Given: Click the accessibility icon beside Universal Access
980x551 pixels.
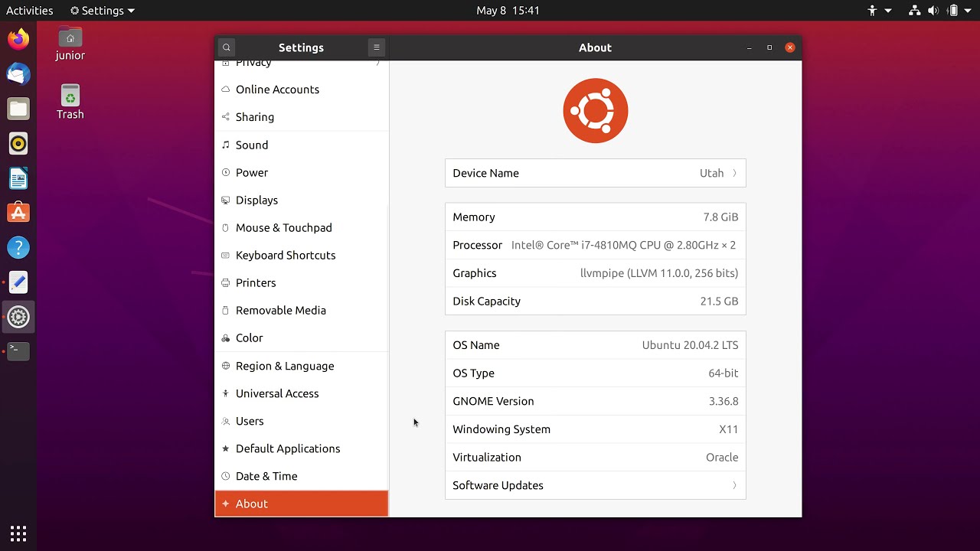Looking at the screenshot, I should pos(225,393).
